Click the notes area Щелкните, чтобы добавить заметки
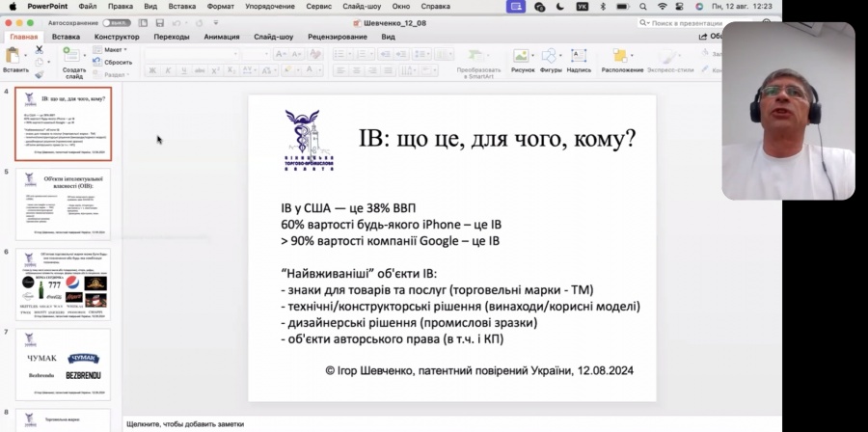The width and height of the screenshot is (868, 432). coord(185,424)
